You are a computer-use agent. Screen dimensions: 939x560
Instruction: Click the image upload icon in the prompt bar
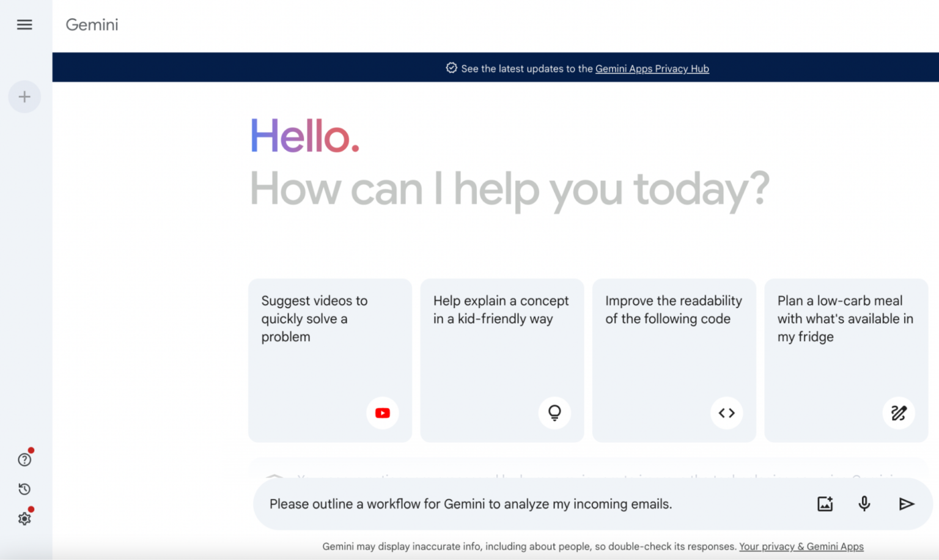(825, 504)
